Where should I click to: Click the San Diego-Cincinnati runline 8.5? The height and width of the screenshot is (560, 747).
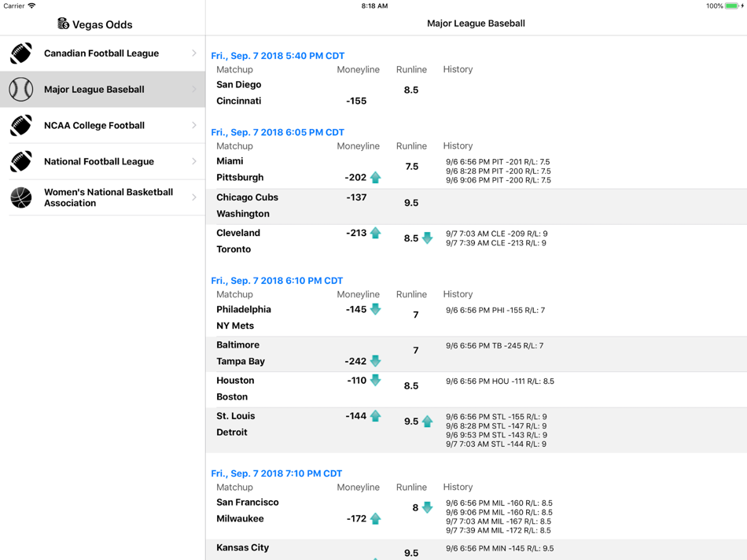point(411,90)
